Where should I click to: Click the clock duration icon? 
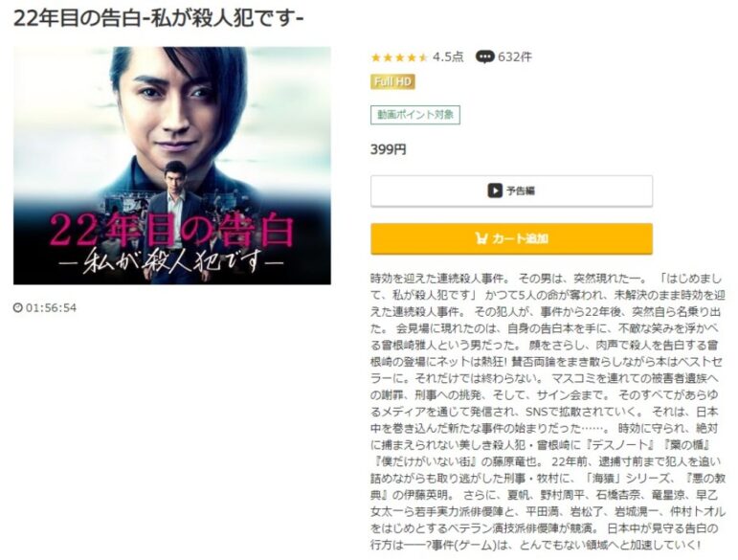pos(18,308)
